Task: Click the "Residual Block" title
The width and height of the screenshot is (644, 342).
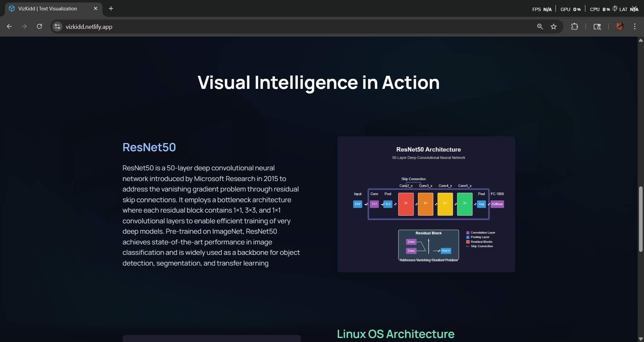Action: 429,233
